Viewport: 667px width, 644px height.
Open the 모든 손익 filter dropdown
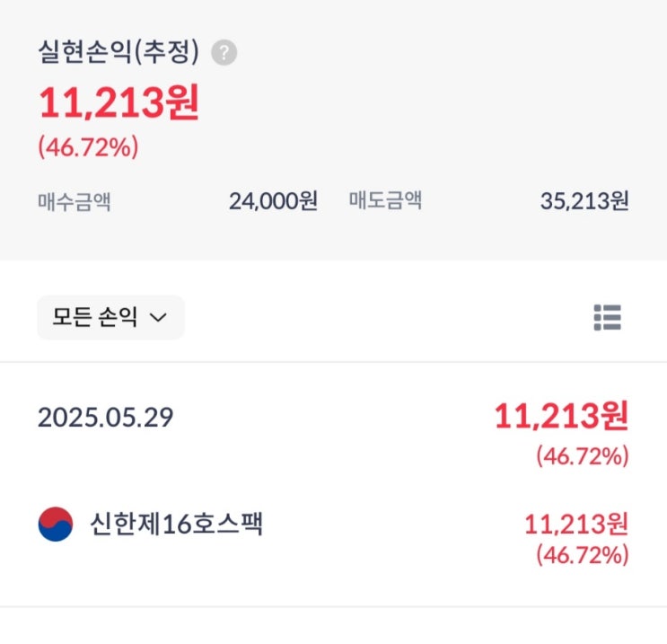point(110,317)
